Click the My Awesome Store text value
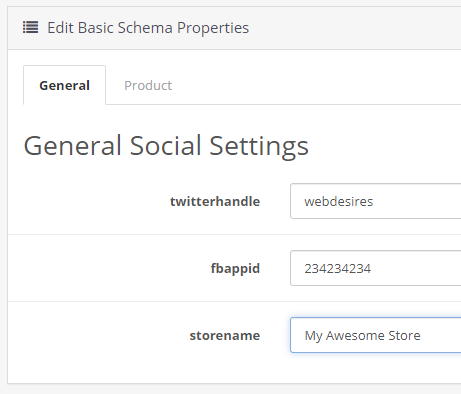This screenshot has height=394, width=461. point(362,336)
